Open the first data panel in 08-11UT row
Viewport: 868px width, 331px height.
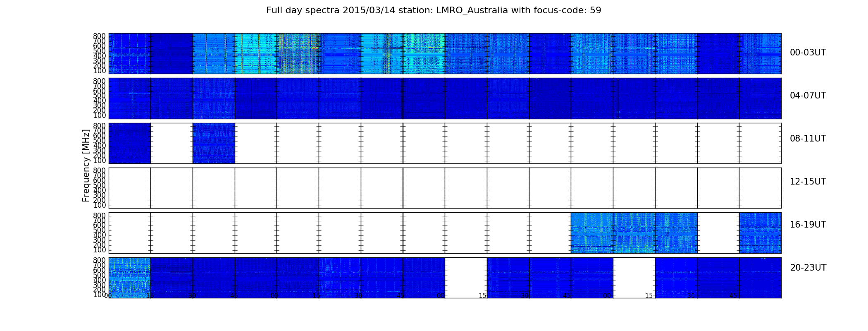coord(130,143)
